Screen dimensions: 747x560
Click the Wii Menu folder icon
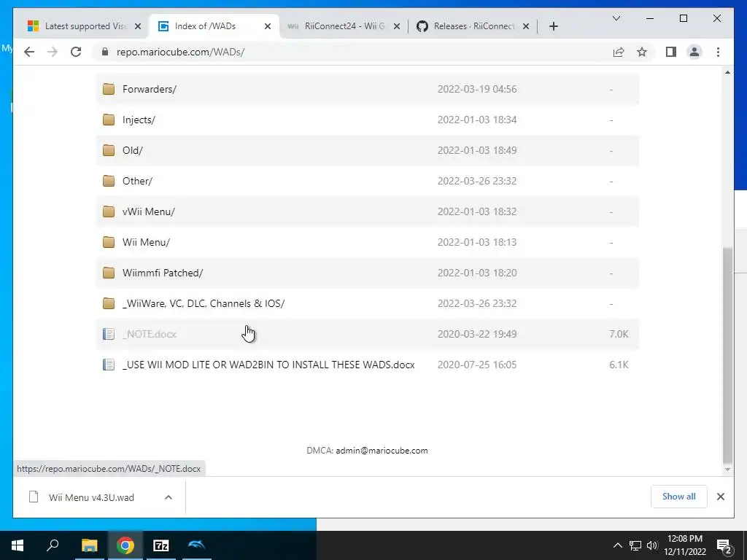coord(109,242)
